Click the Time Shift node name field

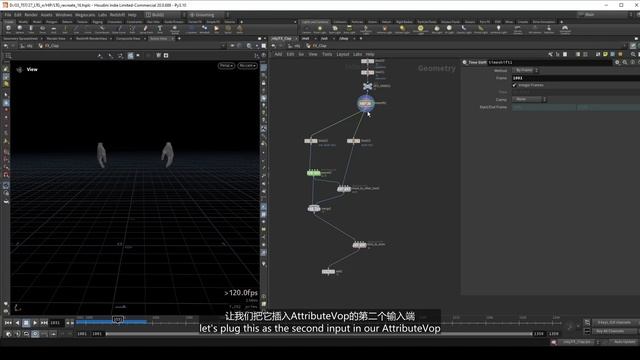point(549,62)
